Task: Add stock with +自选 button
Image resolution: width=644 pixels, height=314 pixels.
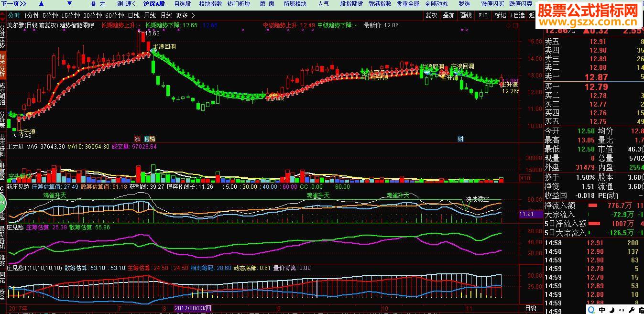Action: pos(517,15)
